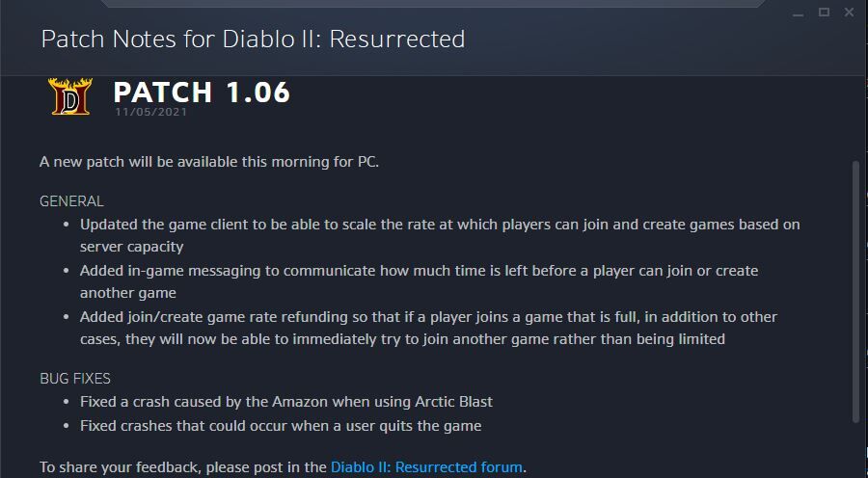Click the user quits game crash fix entry

[281, 426]
